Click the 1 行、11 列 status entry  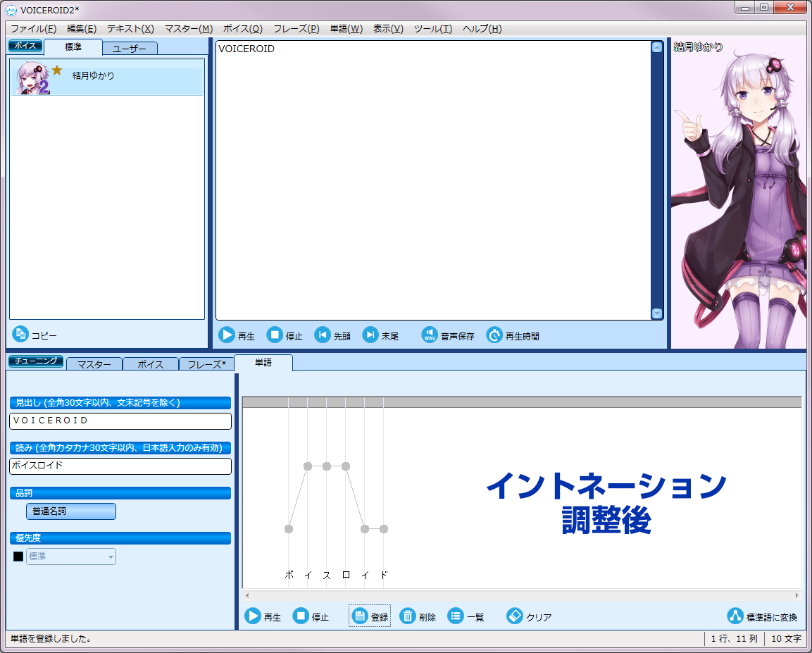coord(734,638)
